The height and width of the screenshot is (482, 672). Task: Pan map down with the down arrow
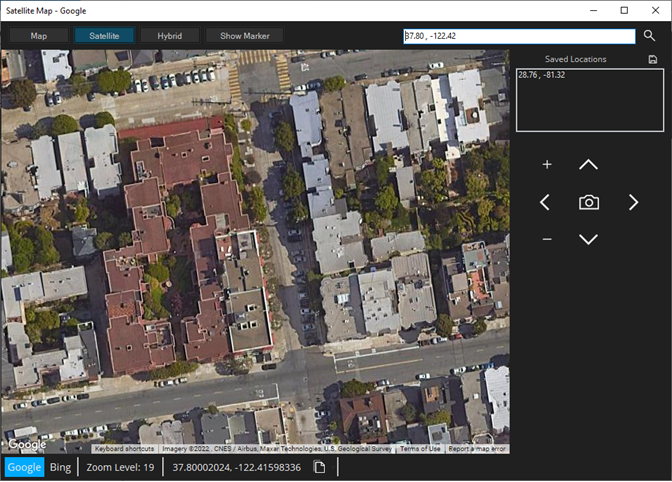click(588, 239)
